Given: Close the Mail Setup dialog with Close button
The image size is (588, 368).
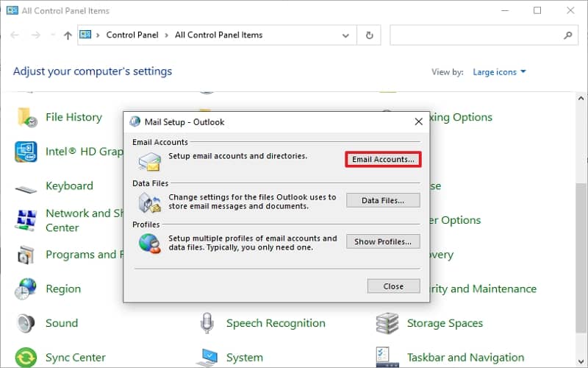Looking at the screenshot, I should pos(393,286).
